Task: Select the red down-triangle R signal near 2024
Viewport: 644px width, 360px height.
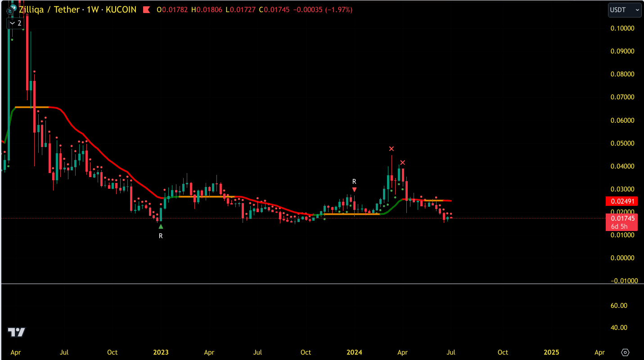Action: pos(354,190)
